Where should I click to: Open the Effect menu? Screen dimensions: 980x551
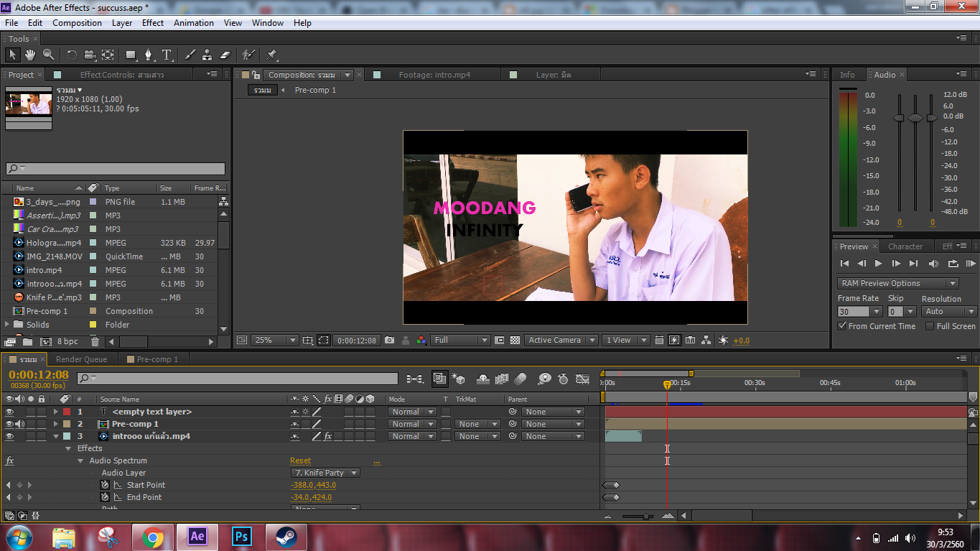153,23
